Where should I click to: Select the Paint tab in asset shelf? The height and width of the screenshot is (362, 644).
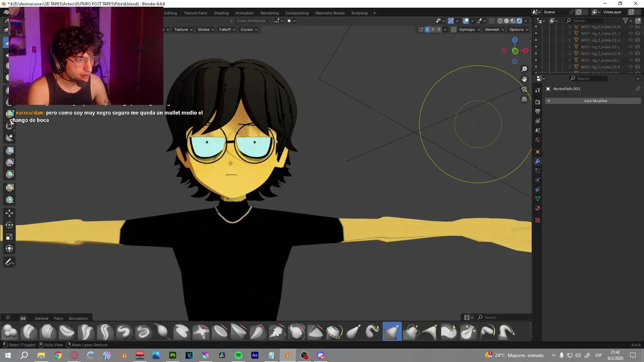(58, 318)
